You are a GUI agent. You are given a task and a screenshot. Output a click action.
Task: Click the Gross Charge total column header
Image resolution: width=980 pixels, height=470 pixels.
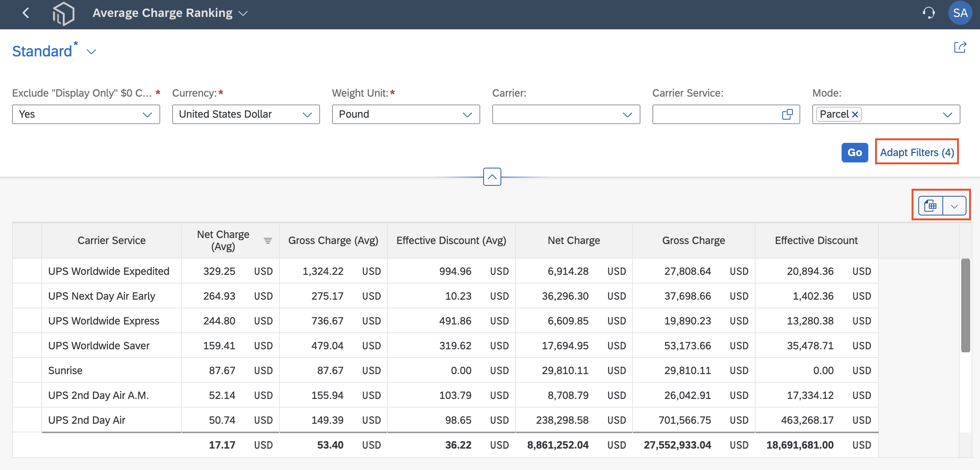[x=693, y=240]
